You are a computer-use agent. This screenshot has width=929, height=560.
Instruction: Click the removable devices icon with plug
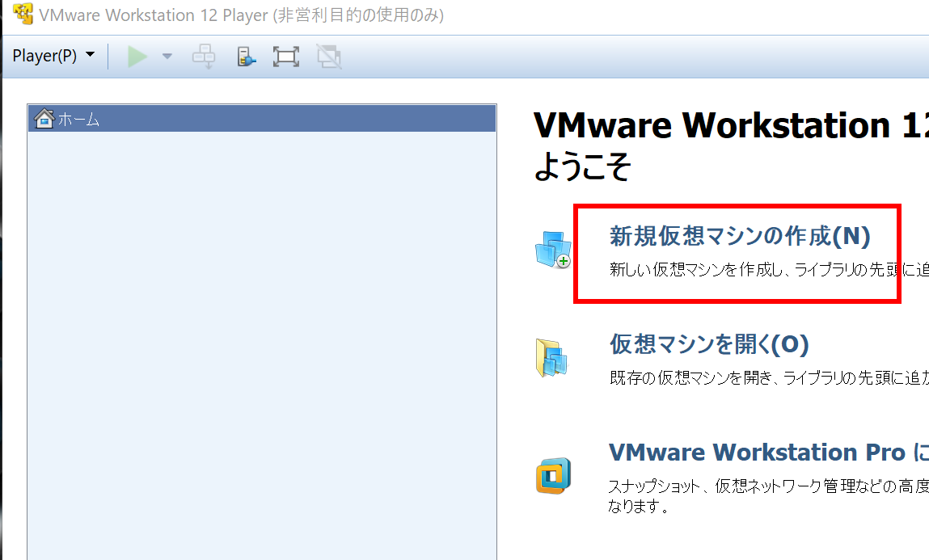[246, 57]
